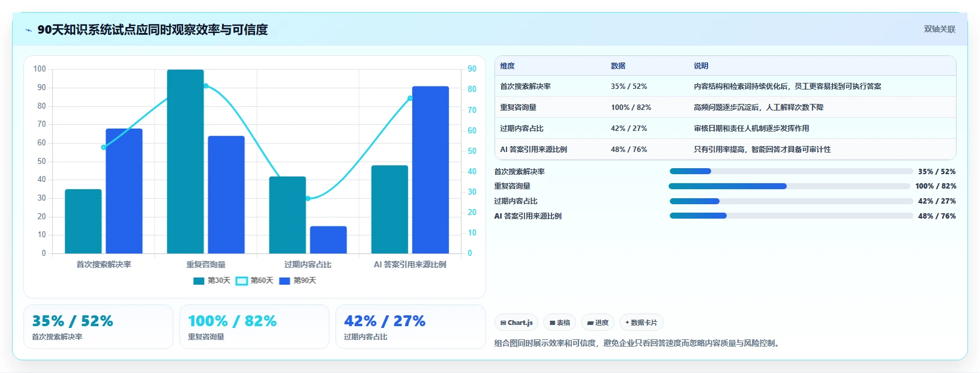Click the description starting 高频问题逐步沉淀后
980x373 pixels.
[759, 108]
